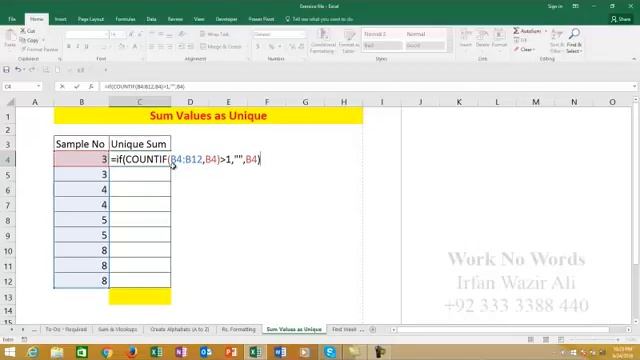Click the yellow cell C13
The width and height of the screenshot is (640, 360).
tap(140, 296)
